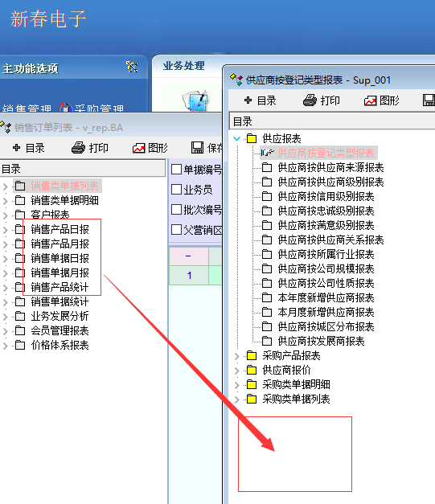
Task: Click the save disk icon in 供应商 window
Action: (x=429, y=100)
